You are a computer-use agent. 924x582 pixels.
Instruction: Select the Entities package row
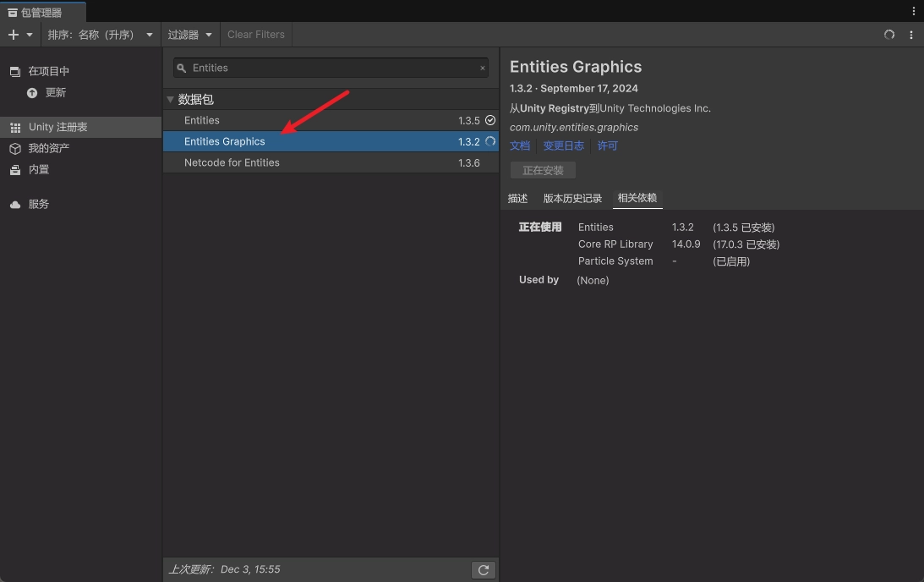click(331, 120)
